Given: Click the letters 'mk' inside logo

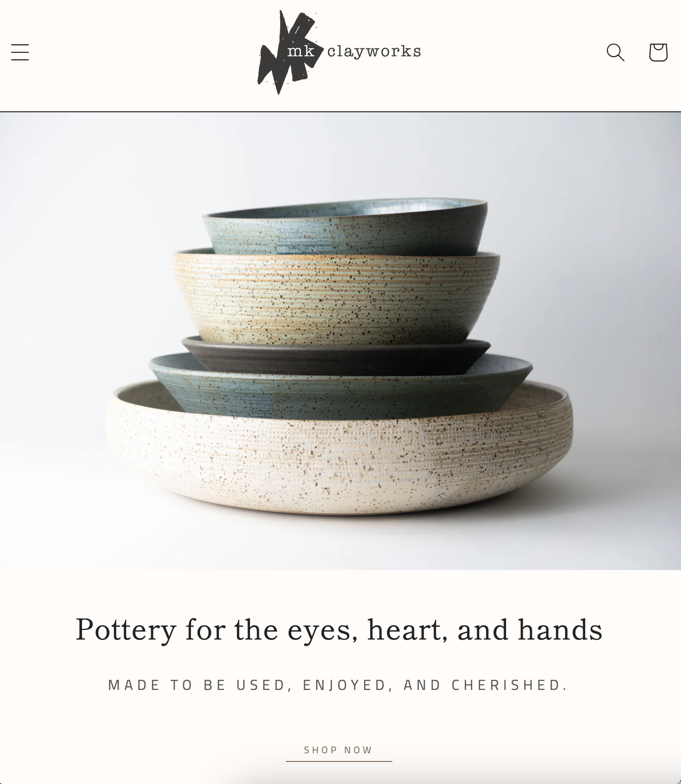Looking at the screenshot, I should 301,51.
